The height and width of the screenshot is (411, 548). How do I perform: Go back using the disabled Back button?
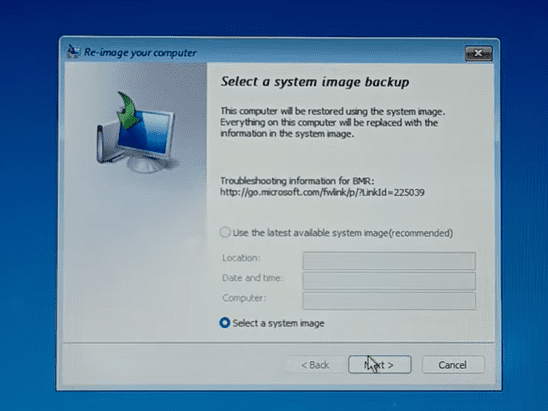(x=315, y=365)
